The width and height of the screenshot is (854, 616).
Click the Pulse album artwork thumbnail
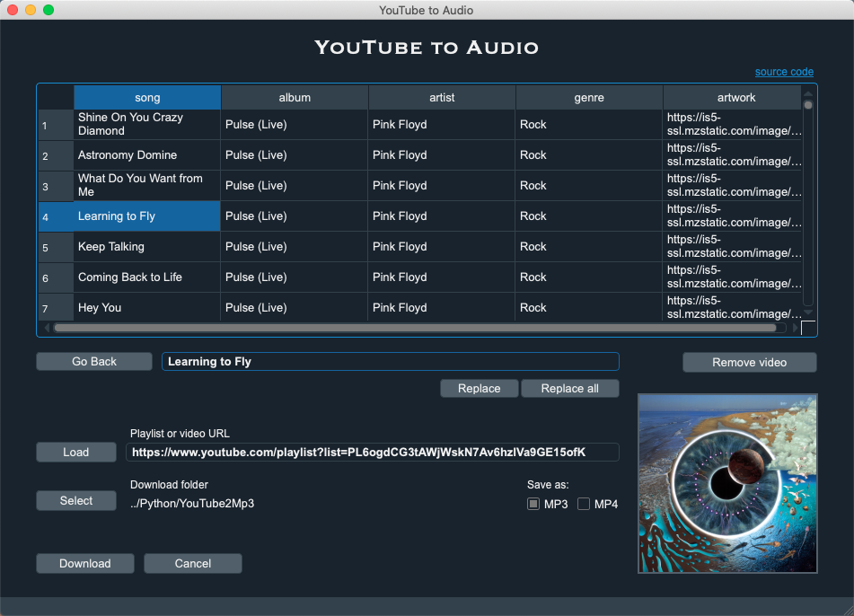click(727, 484)
